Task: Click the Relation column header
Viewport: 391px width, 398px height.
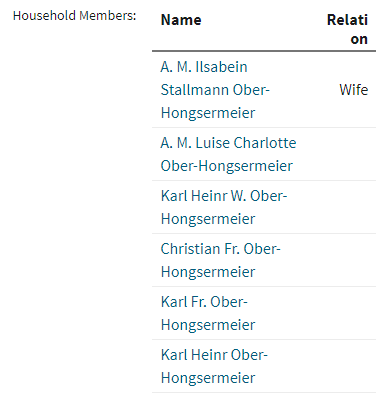Action: [x=347, y=29]
